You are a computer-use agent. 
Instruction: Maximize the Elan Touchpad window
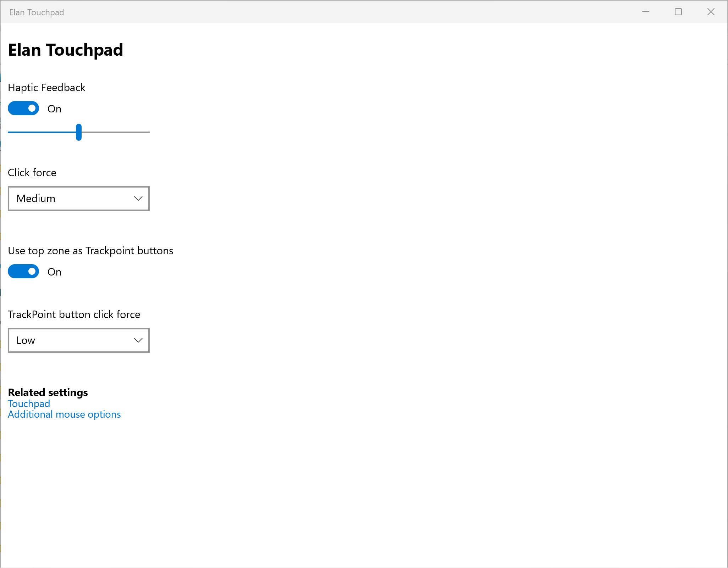pyautogui.click(x=678, y=12)
